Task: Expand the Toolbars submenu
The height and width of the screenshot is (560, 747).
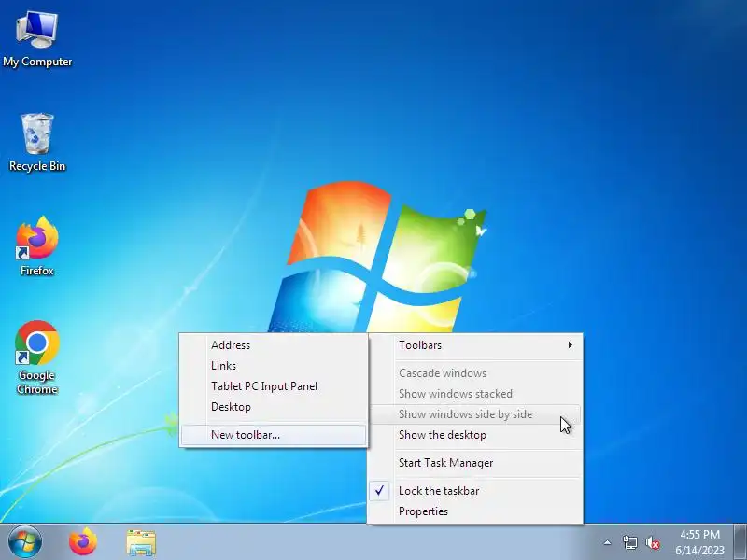Action: pyautogui.click(x=475, y=345)
